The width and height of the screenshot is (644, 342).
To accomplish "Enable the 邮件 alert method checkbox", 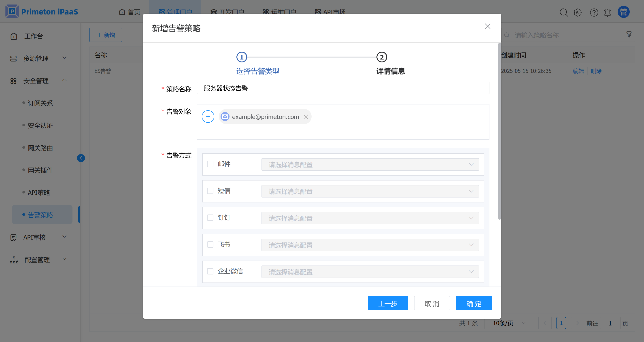I will point(210,164).
